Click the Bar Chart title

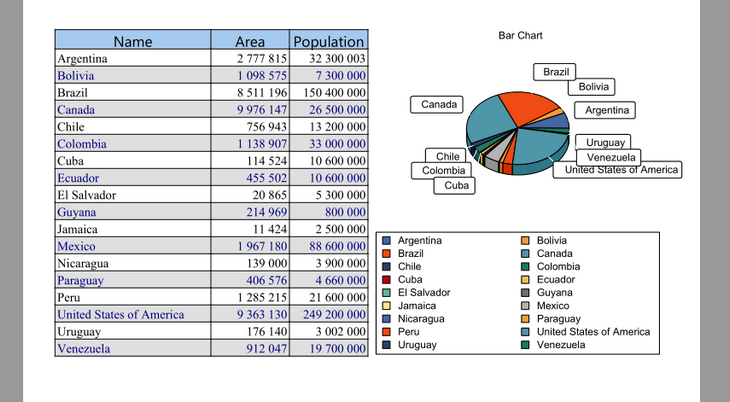coord(520,35)
